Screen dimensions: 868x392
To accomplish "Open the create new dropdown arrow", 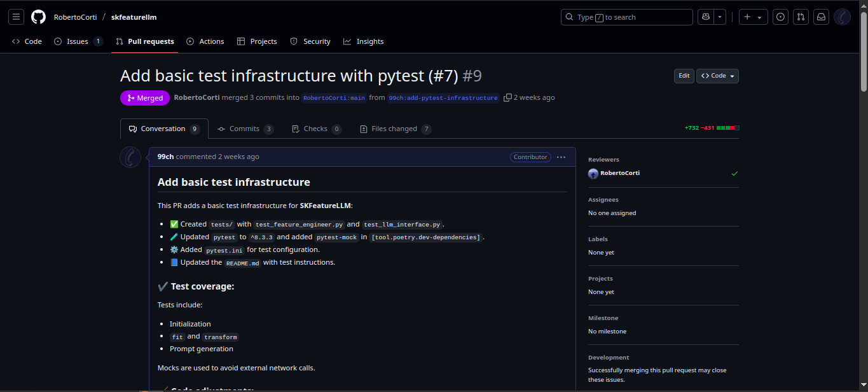I will pyautogui.click(x=759, y=17).
